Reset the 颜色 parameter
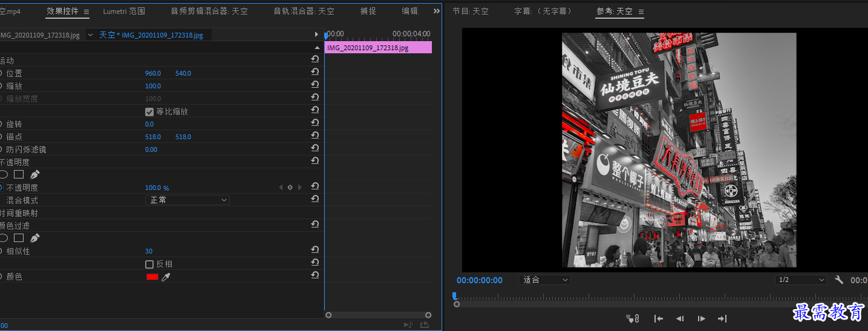 click(315, 275)
